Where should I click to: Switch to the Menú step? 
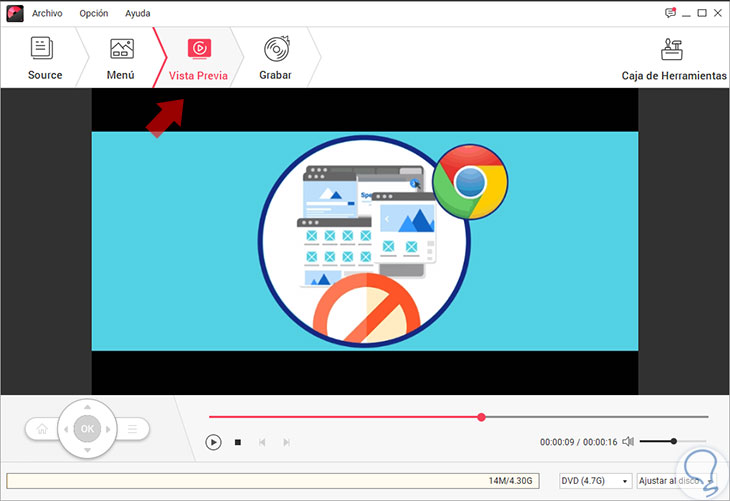[121, 58]
